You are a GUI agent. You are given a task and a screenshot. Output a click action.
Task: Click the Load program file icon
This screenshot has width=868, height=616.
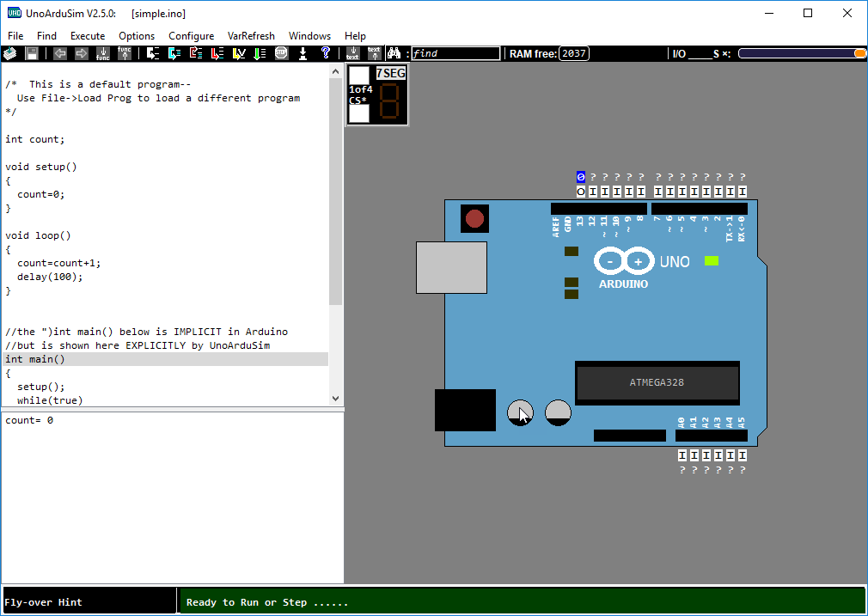[10, 53]
